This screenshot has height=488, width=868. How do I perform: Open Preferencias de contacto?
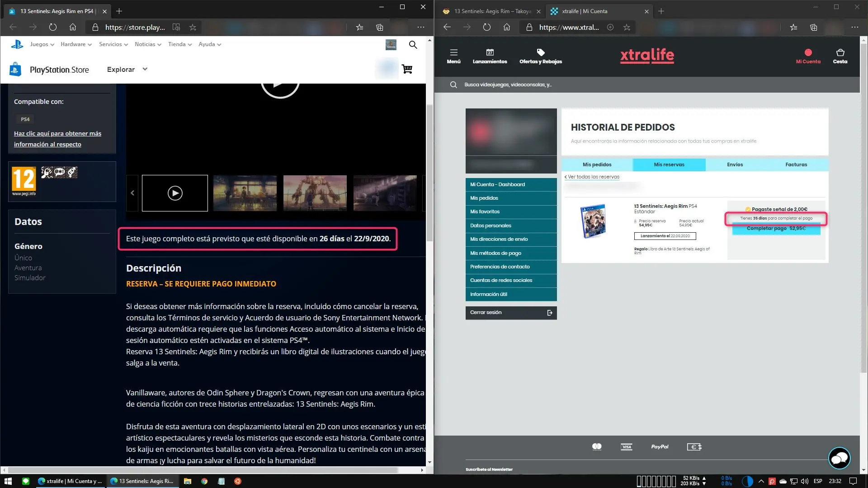[511, 267]
